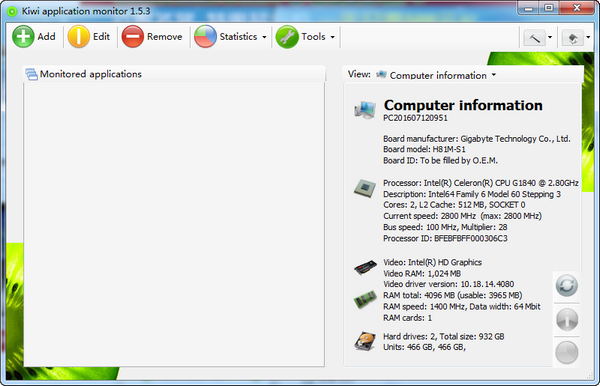This screenshot has height=386, width=600.
Task: Click the Board manufacturer Gigabyte line
Action: click(x=477, y=138)
